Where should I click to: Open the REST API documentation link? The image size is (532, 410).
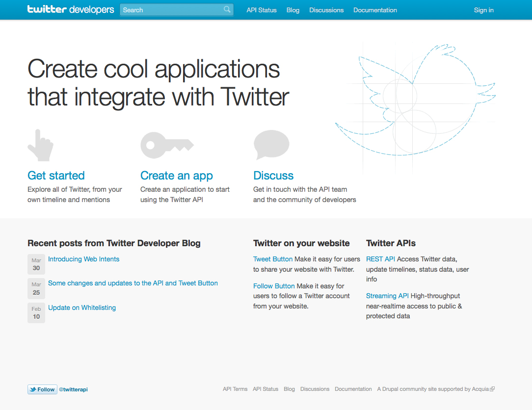click(380, 259)
